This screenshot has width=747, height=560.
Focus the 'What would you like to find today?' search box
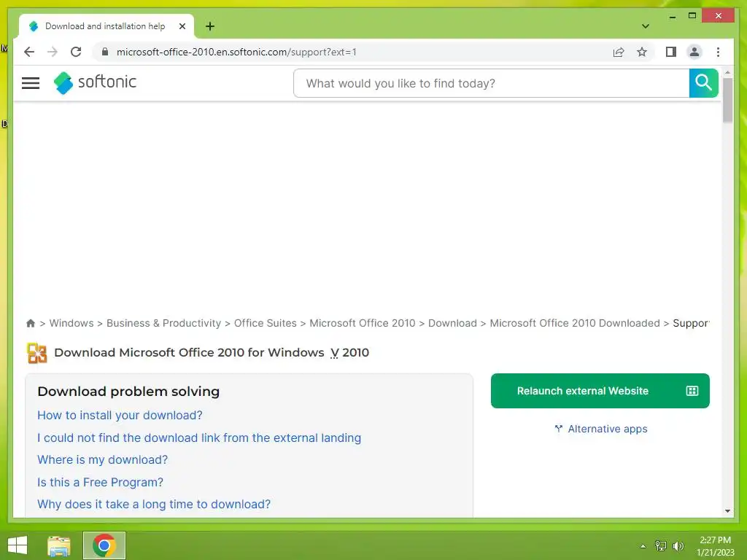pyautogui.click(x=491, y=83)
